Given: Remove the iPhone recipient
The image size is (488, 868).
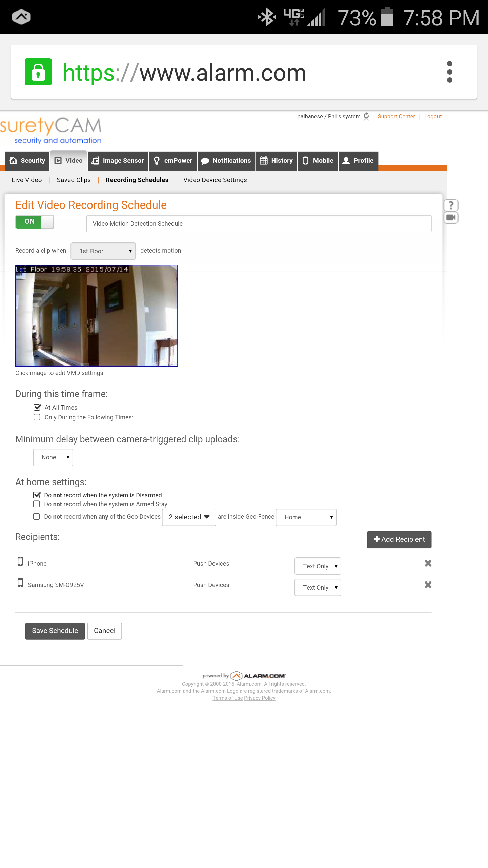Looking at the screenshot, I should [x=428, y=563].
